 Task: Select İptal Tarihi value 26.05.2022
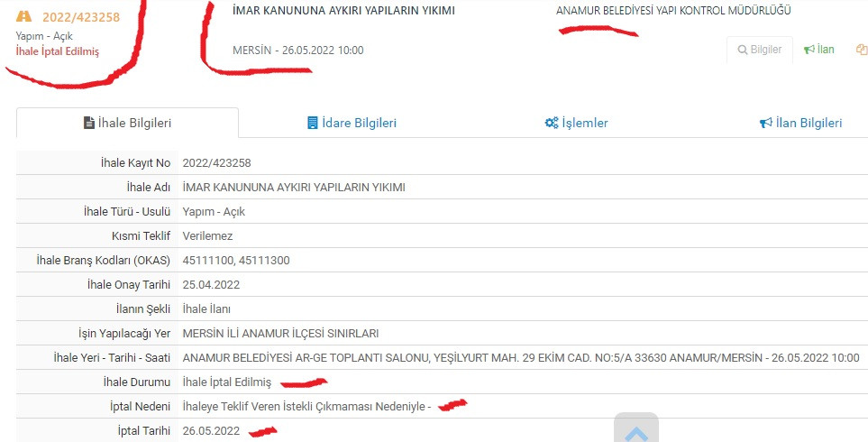pos(211,431)
